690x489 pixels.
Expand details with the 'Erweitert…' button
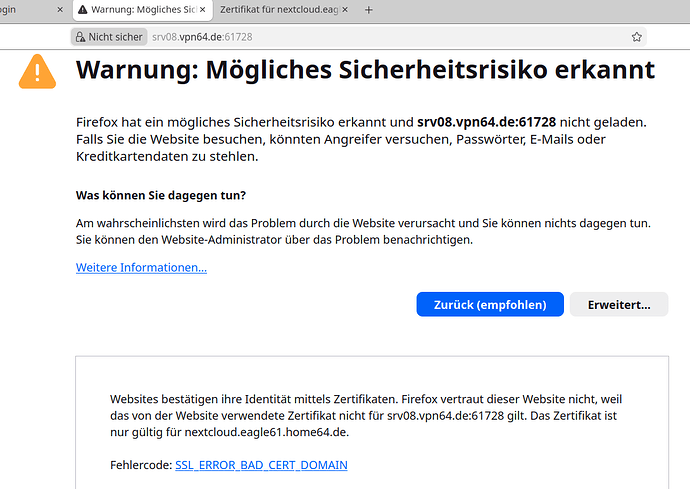click(618, 304)
